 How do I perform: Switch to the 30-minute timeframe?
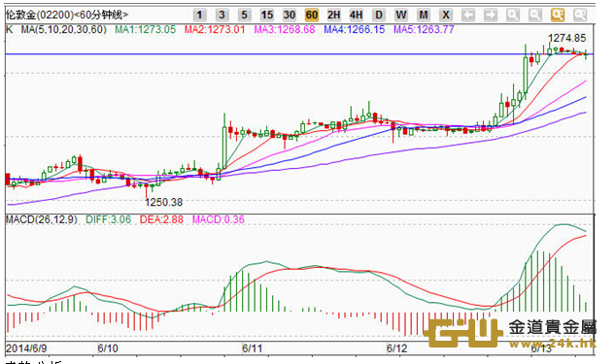click(x=290, y=15)
